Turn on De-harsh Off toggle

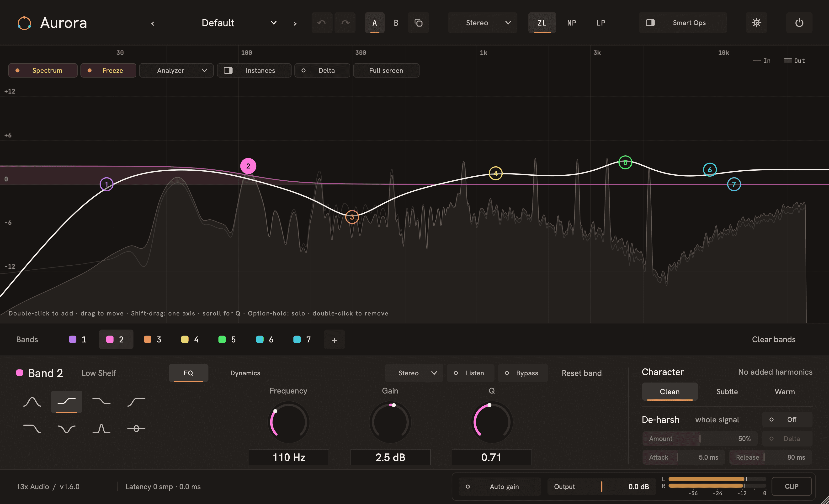click(x=787, y=420)
